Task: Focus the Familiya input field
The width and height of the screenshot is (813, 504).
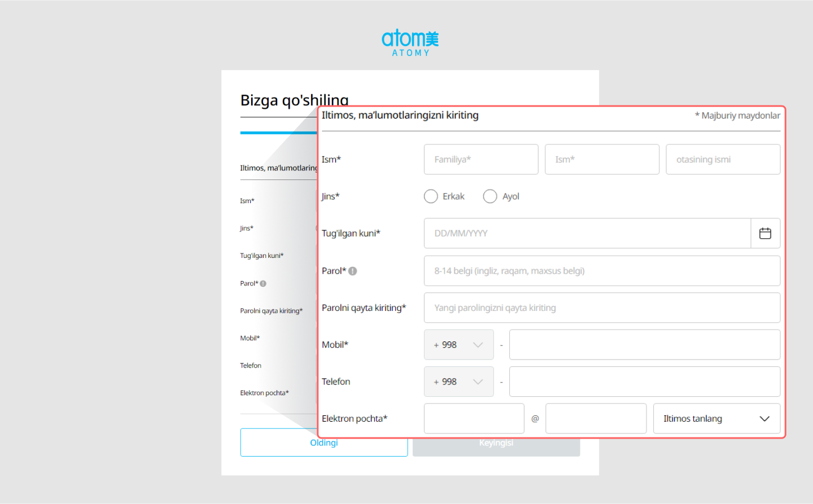Action: point(480,160)
